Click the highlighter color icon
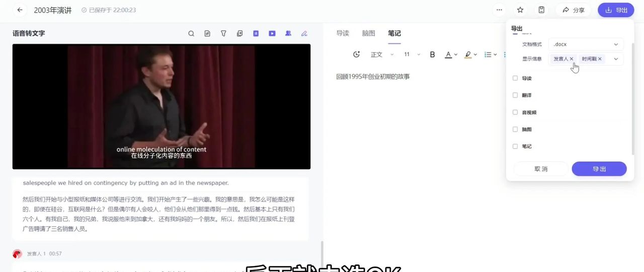This screenshot has width=644, height=272. [x=468, y=54]
